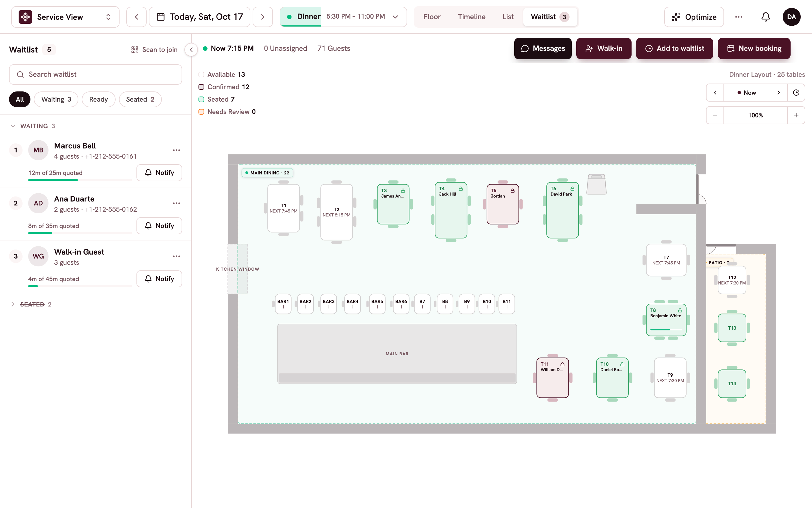Open more options for Marcus Bell
The height and width of the screenshot is (508, 812).
(176, 150)
